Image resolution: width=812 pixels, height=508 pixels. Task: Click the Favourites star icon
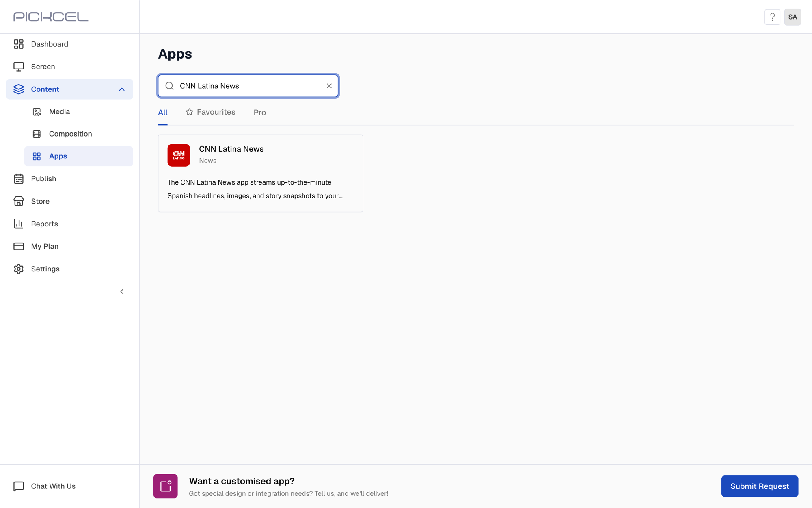[x=190, y=112]
